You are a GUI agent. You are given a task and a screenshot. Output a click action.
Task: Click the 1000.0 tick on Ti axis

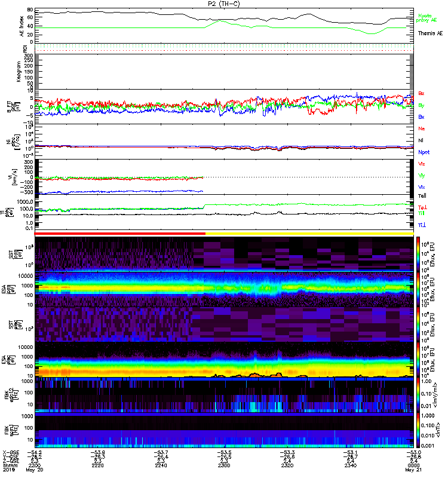pos(25,202)
